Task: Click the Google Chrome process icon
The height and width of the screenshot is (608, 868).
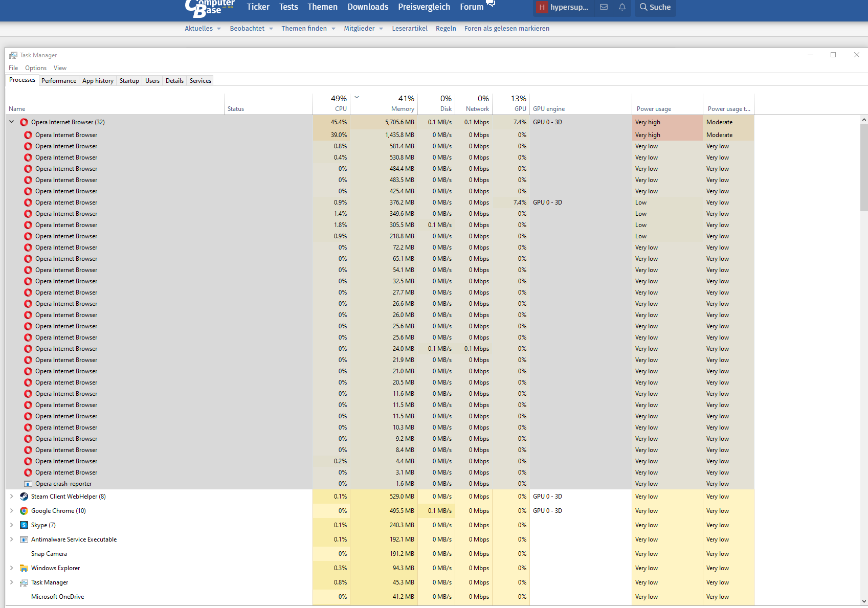Action: 24,511
